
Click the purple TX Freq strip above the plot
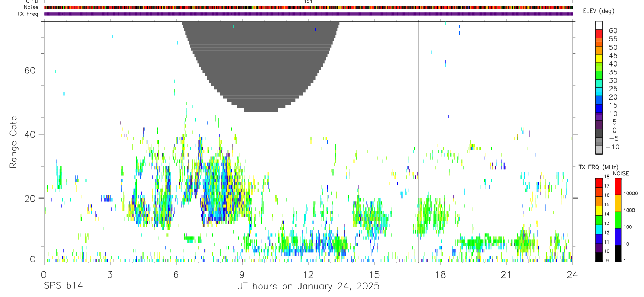point(308,14)
